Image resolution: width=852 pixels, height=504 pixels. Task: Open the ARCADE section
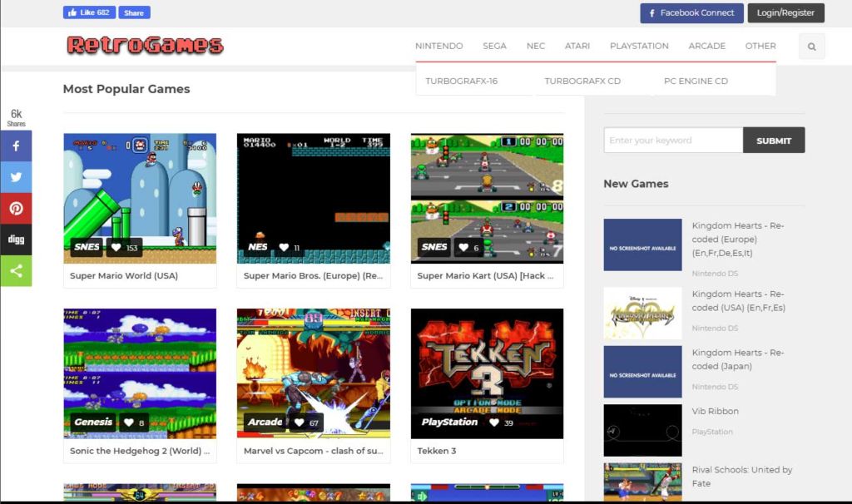(706, 46)
